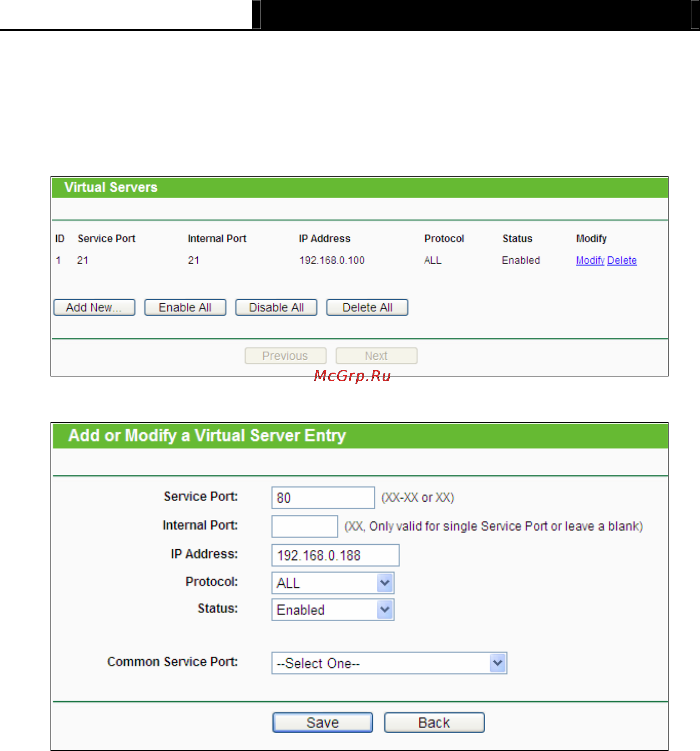The width and height of the screenshot is (700, 751).
Task: Click the Status dropdown arrow
Action: tap(385, 610)
